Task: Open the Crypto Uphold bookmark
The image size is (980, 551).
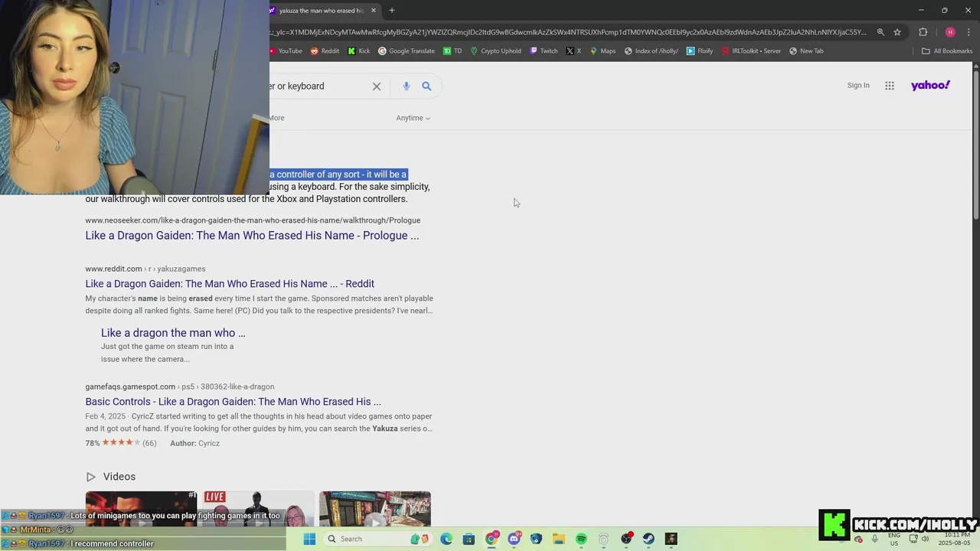Action: 495,51
